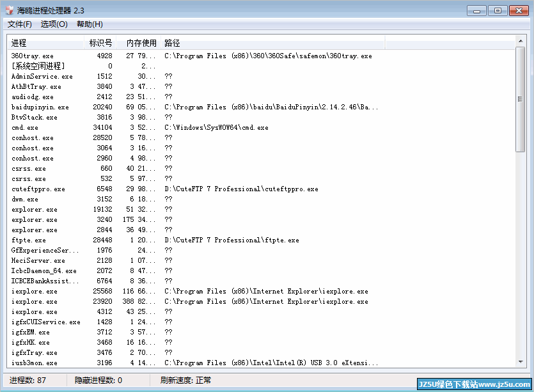Click the 隐藏进程数: 0 status entry
The image size is (534, 392).
coord(98,380)
